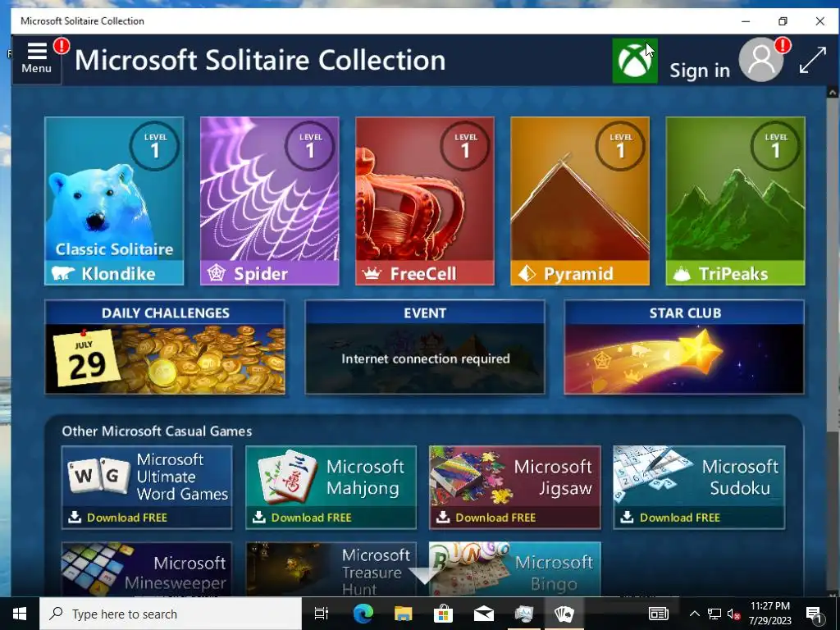Click the Pyramid level 1 badge
The image size is (840, 630).
(x=621, y=146)
